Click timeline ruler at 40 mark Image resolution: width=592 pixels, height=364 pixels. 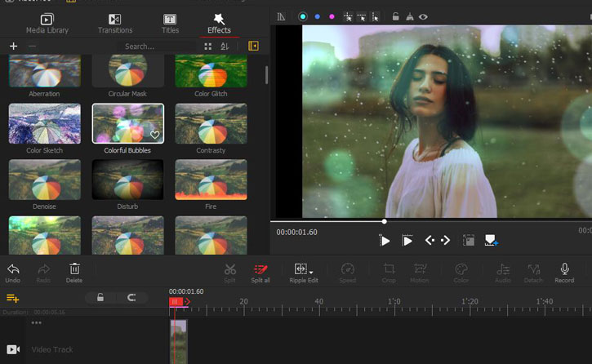click(319, 302)
